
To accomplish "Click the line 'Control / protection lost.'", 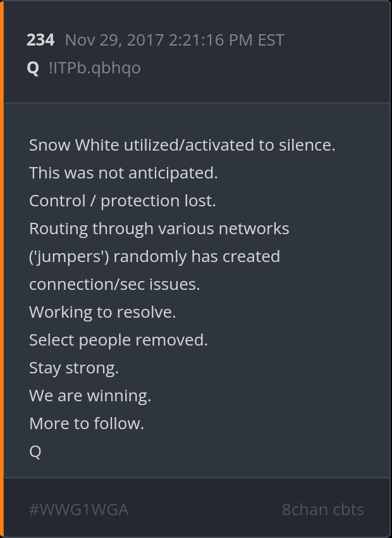I will click(x=123, y=201).
